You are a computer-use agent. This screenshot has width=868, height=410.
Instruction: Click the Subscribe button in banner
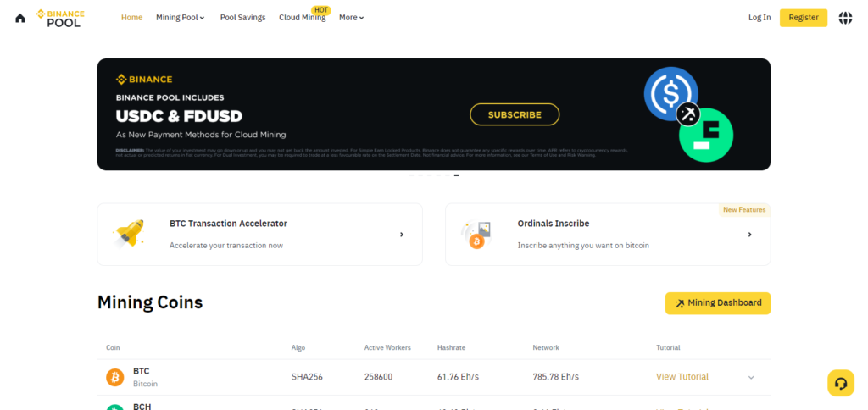(515, 114)
